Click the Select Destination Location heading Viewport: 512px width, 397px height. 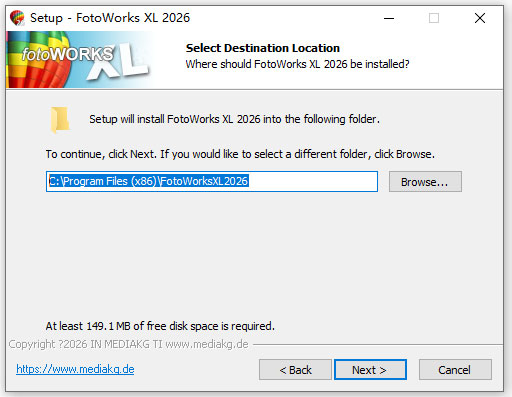(263, 48)
